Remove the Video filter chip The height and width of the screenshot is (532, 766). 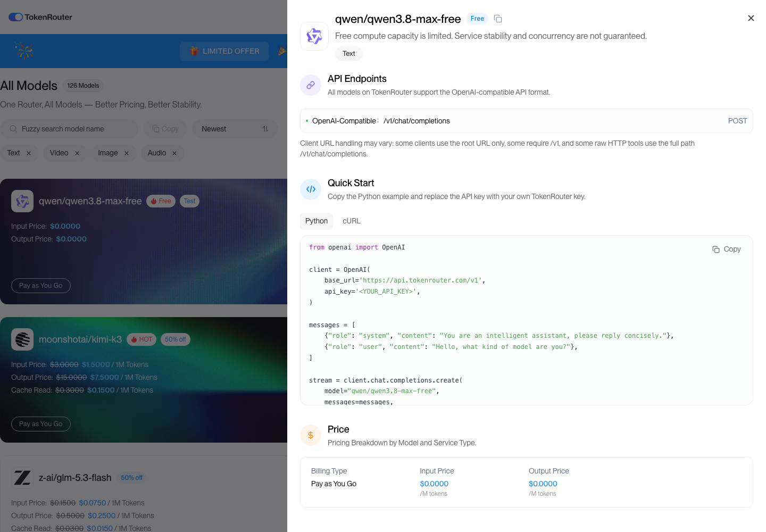point(77,153)
